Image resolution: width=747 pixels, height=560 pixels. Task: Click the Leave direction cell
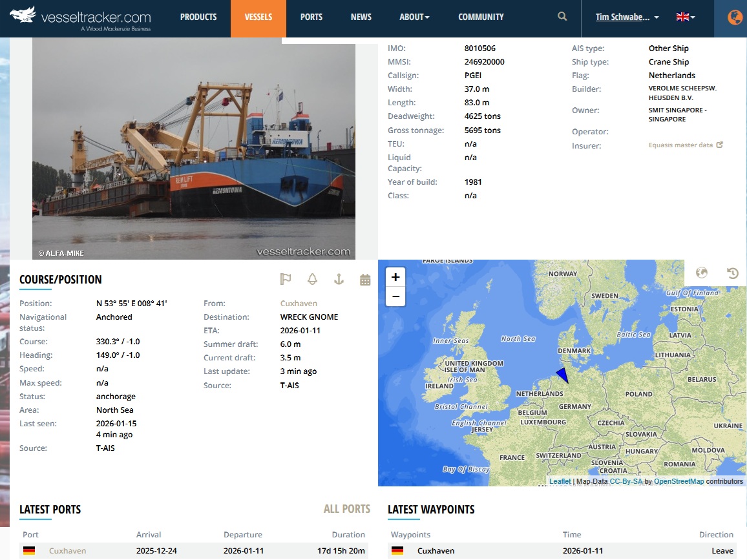point(722,550)
